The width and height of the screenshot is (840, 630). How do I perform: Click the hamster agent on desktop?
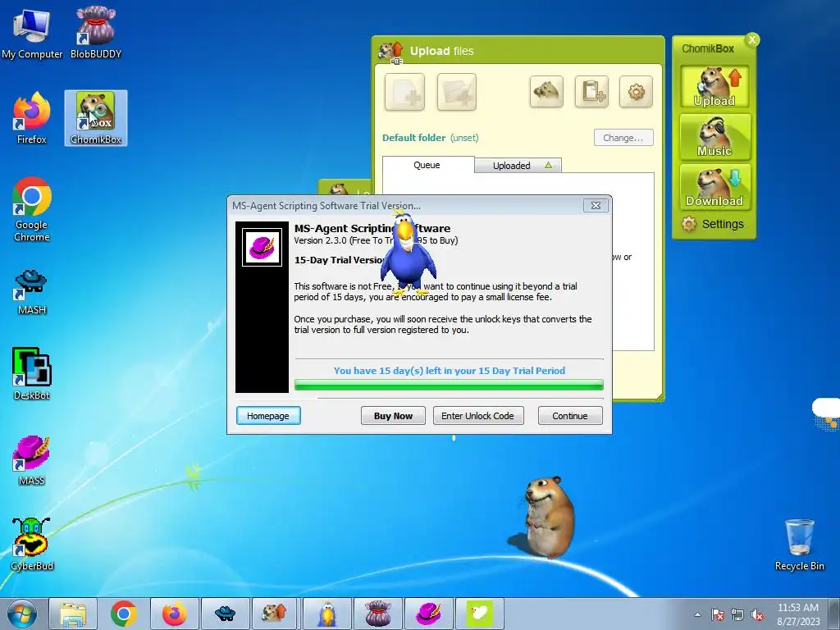[547, 517]
